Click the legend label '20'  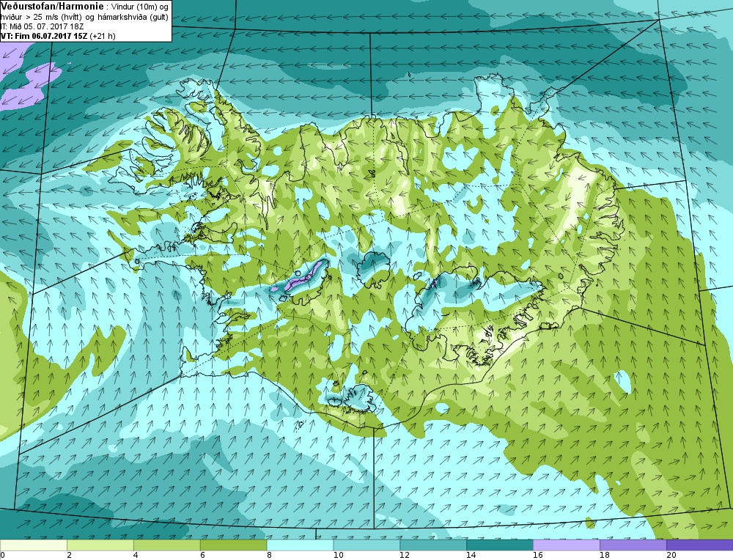(x=671, y=556)
